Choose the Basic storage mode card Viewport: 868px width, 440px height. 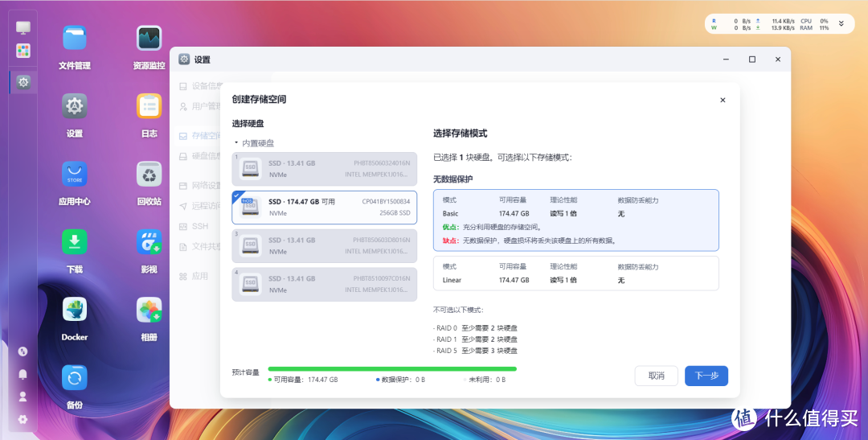pos(575,220)
